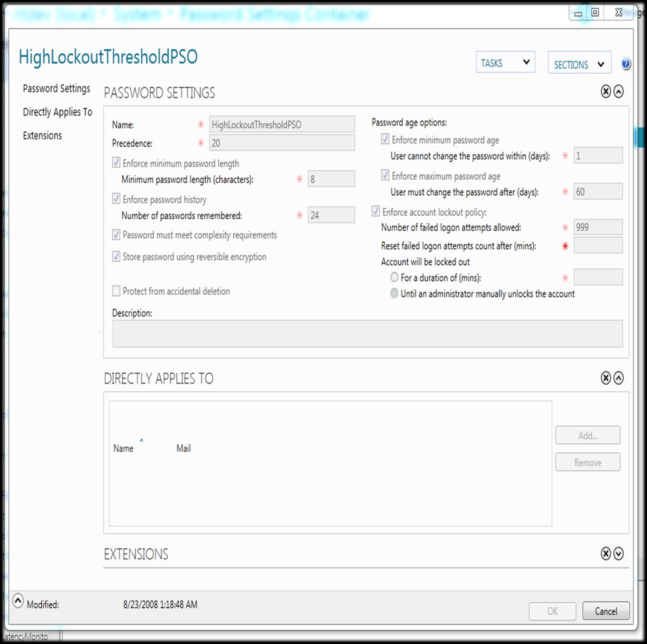Image resolution: width=647 pixels, height=644 pixels.
Task: Click the User must change password after days field
Action: point(598,192)
